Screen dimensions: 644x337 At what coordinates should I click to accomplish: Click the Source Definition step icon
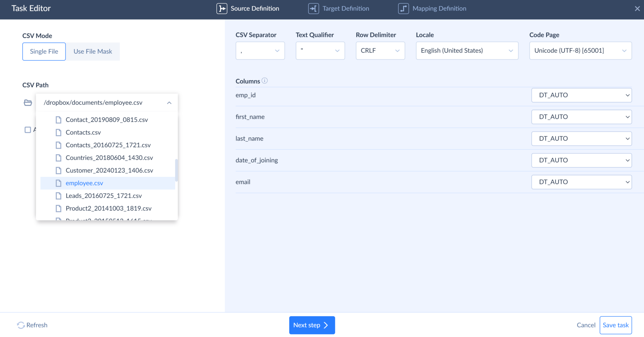pyautogui.click(x=222, y=8)
